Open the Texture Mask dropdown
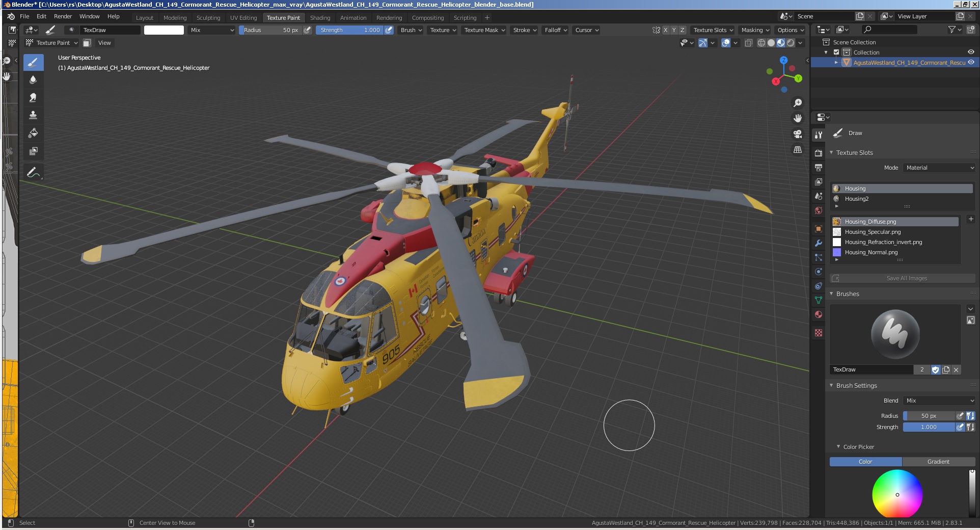This screenshot has width=980, height=530. (484, 30)
